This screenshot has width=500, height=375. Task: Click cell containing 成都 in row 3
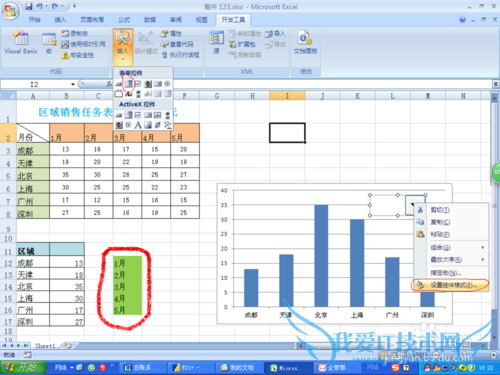pyautogui.click(x=33, y=150)
